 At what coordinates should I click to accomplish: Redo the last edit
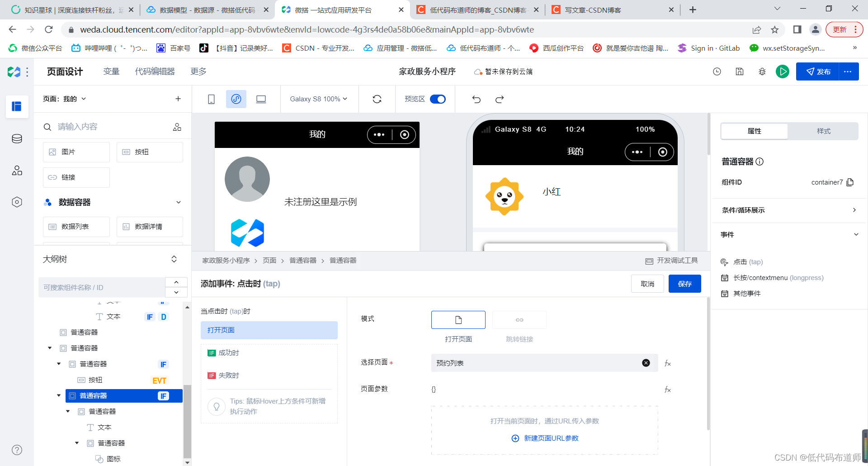(500, 99)
